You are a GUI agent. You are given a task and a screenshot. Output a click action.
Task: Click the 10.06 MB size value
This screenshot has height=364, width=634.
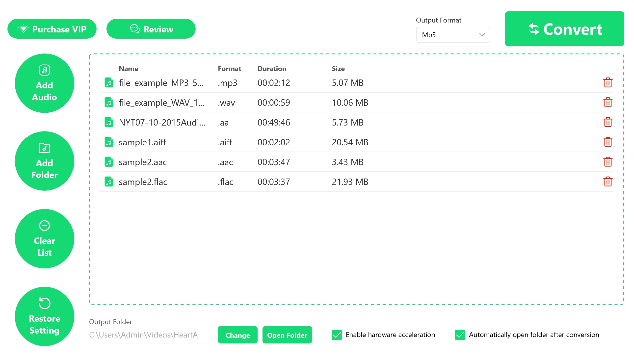(x=350, y=103)
